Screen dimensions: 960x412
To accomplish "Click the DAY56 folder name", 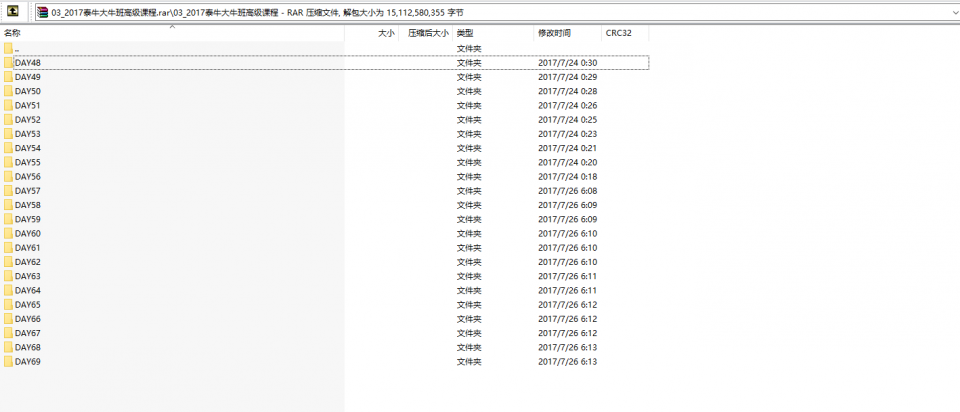I will (x=28, y=176).
